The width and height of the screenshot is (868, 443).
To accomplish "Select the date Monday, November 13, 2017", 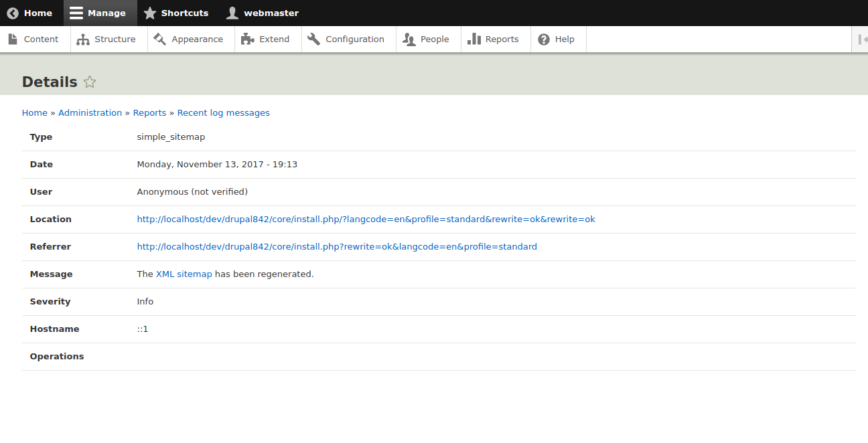I will (x=217, y=165).
